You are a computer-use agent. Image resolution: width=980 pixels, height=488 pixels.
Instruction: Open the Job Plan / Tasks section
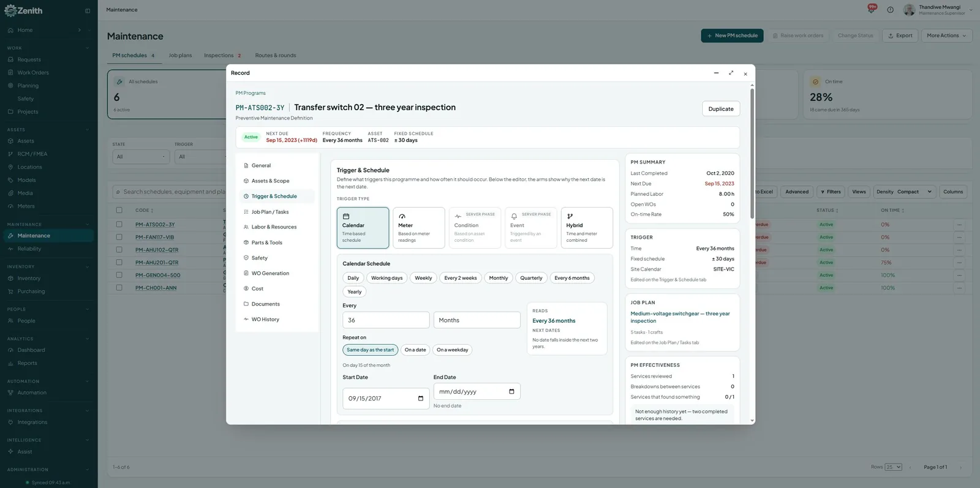pos(270,212)
